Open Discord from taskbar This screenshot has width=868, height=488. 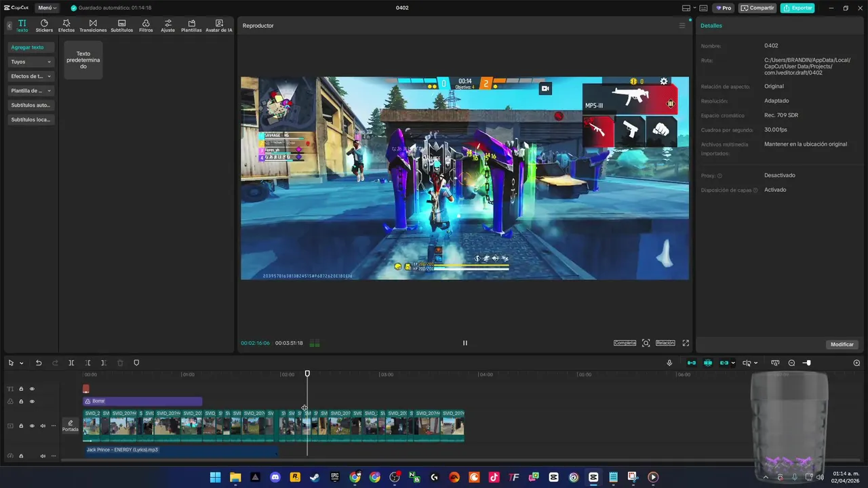275,477
